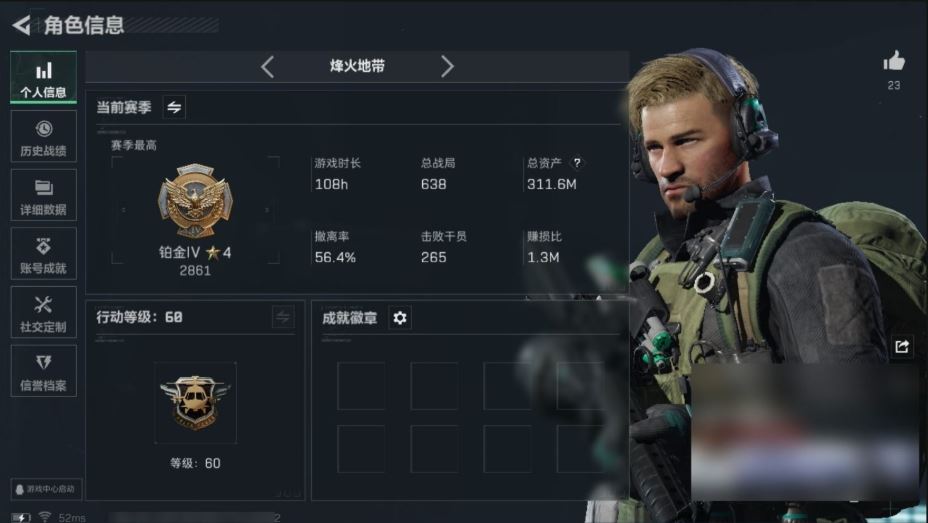Select the first empty achievement badge slot
The width and height of the screenshot is (928, 523).
tap(361, 386)
